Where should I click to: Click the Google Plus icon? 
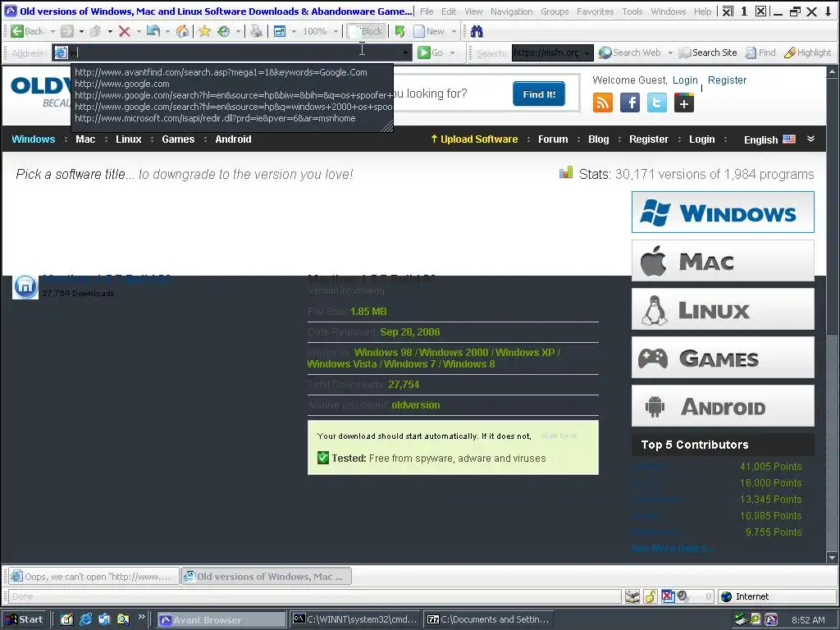click(683, 103)
